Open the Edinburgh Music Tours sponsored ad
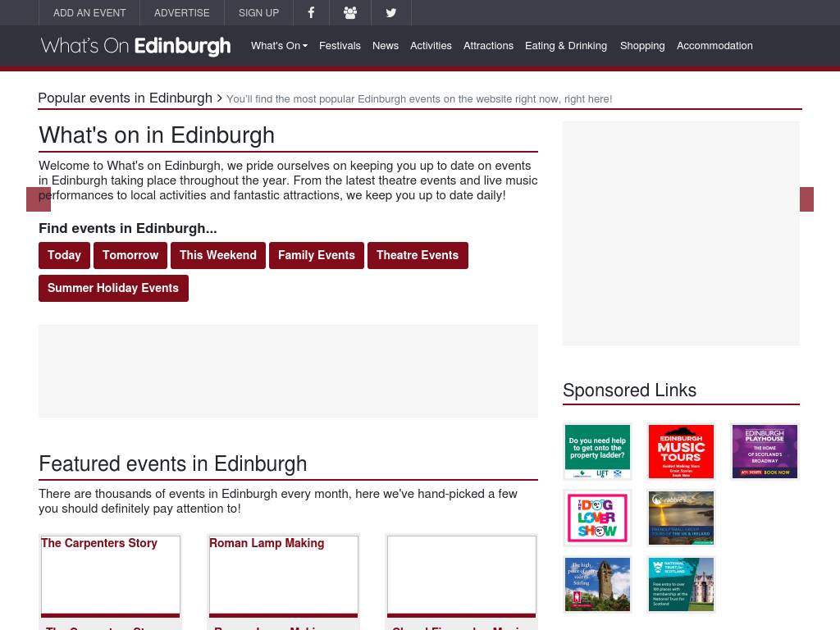 pos(681,451)
